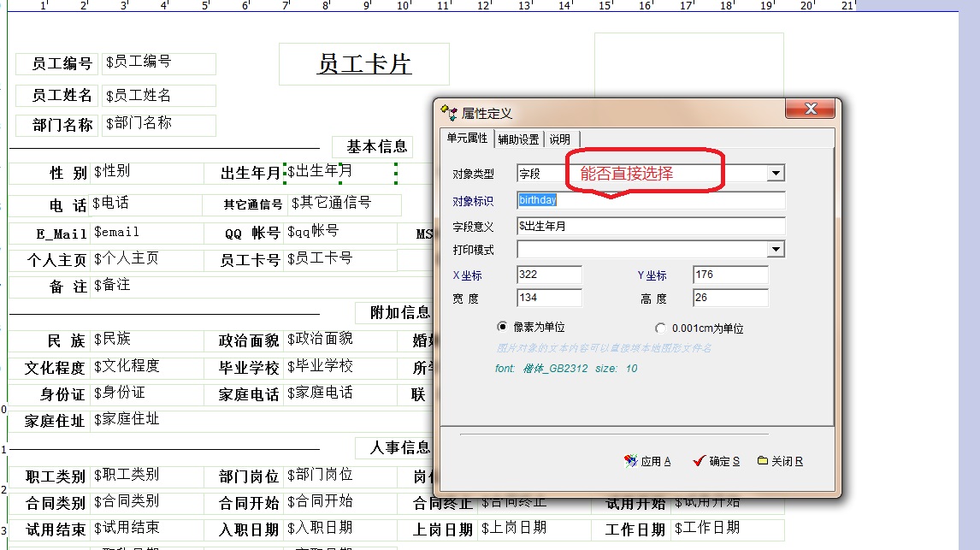Click the 关闭 R folder button
This screenshot has width=980, height=550.
tap(780, 461)
